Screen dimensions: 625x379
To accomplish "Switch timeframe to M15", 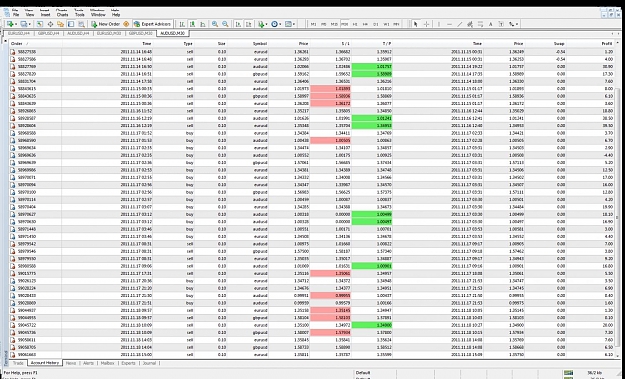I will tap(334, 24).
